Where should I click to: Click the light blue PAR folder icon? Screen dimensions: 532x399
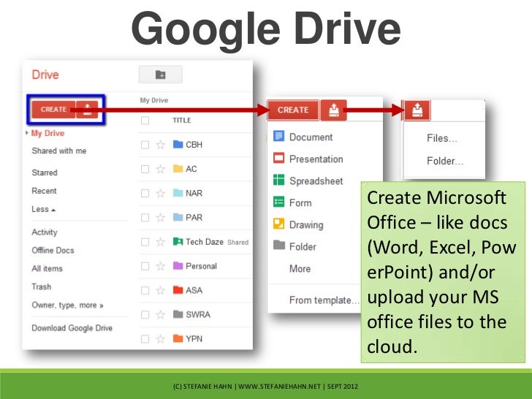pyautogui.click(x=178, y=217)
